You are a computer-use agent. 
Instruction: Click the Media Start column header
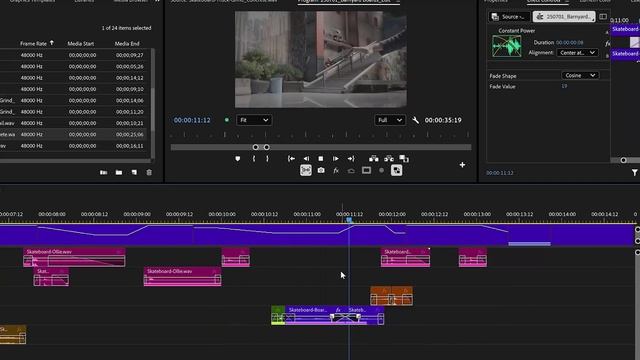tap(80, 43)
